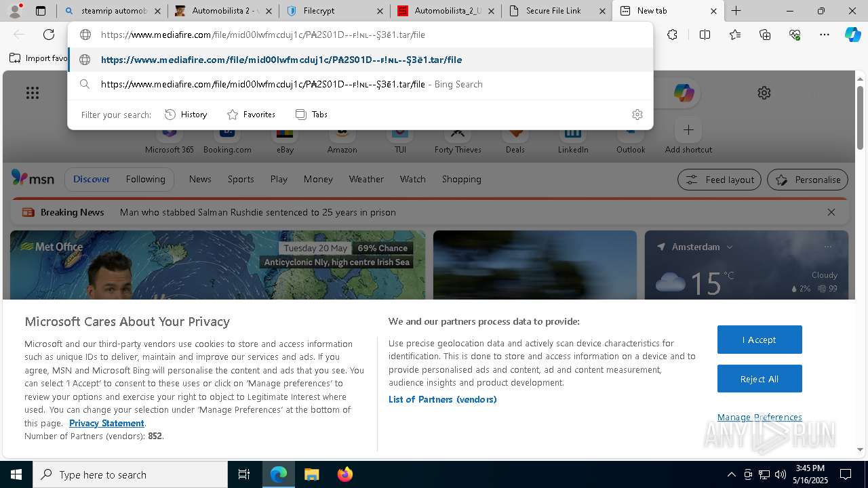This screenshot has height=488, width=868.
Task: Click the Personalise button
Action: tap(808, 180)
